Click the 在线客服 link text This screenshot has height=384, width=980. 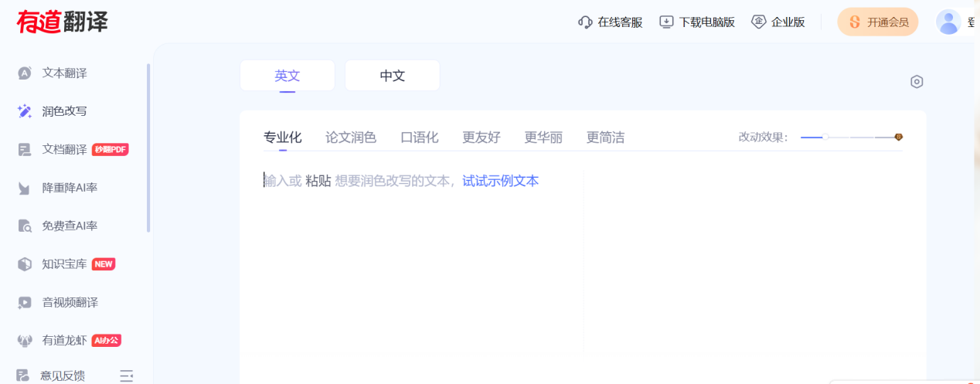click(x=620, y=22)
